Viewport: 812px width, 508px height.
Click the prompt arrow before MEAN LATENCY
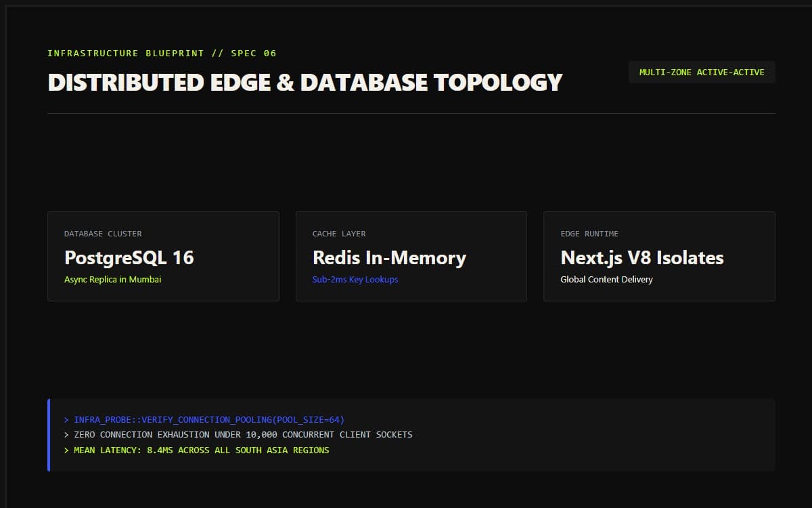(66, 450)
